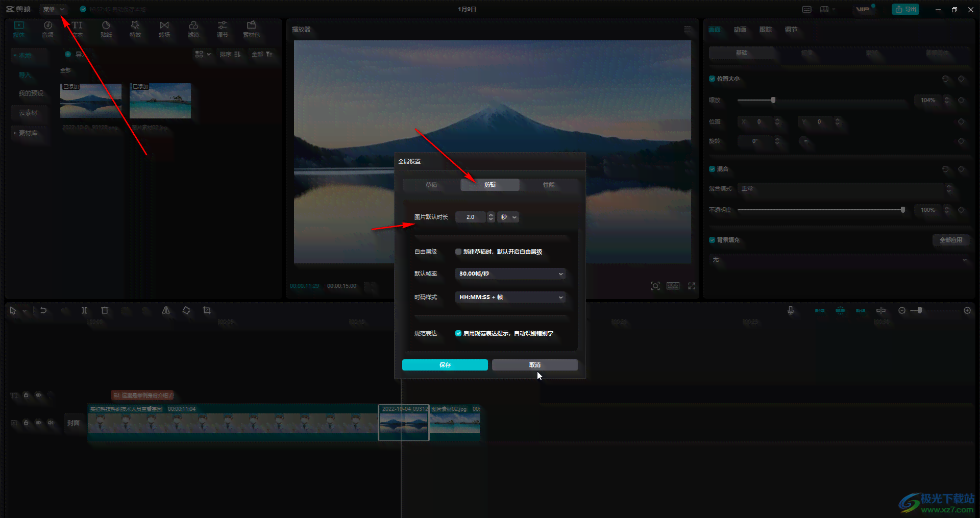Click the keyboard shortcuts icon in title bar
980x518 pixels.
pos(807,9)
